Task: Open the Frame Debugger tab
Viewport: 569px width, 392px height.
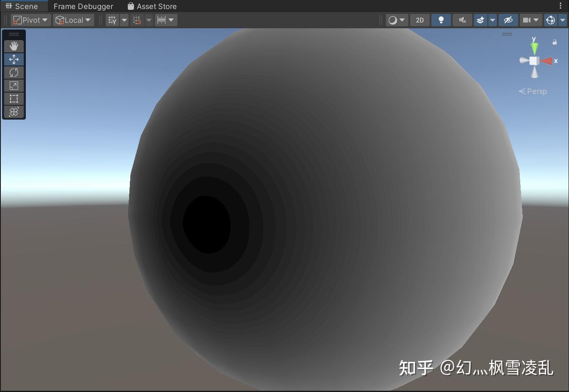Action: (x=83, y=6)
